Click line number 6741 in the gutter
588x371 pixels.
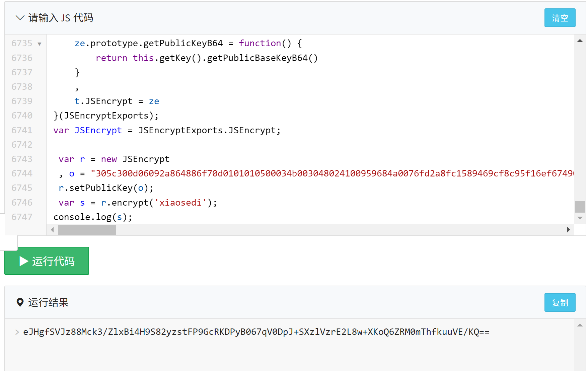click(x=22, y=130)
